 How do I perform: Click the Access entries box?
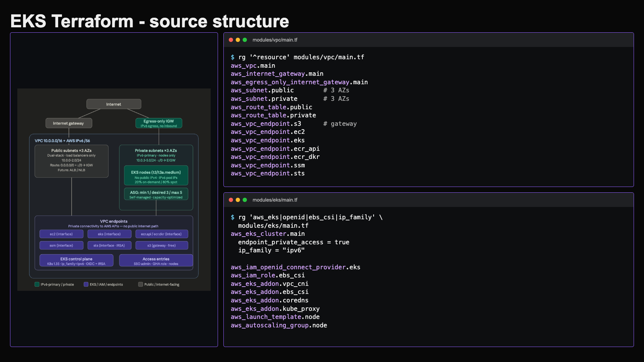tap(156, 261)
